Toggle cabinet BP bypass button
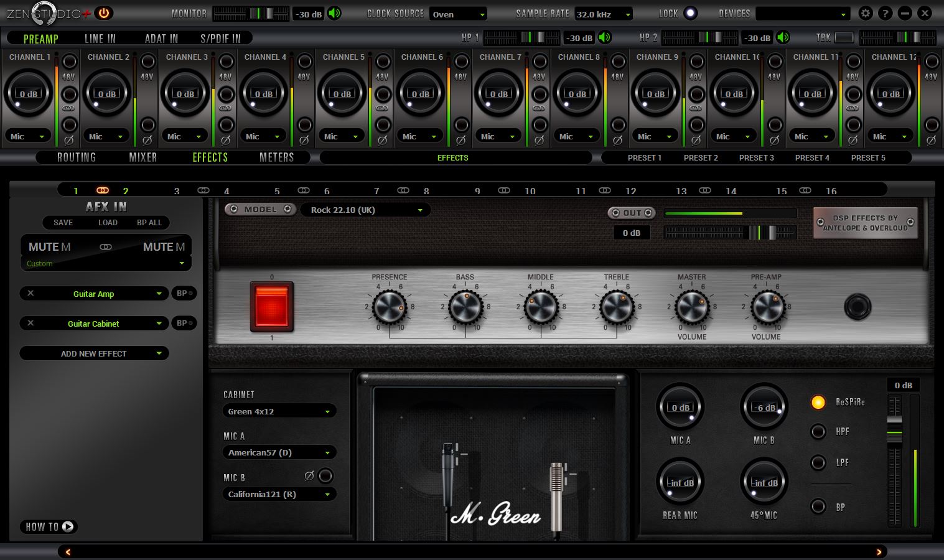This screenshot has width=944, height=560. [818, 506]
